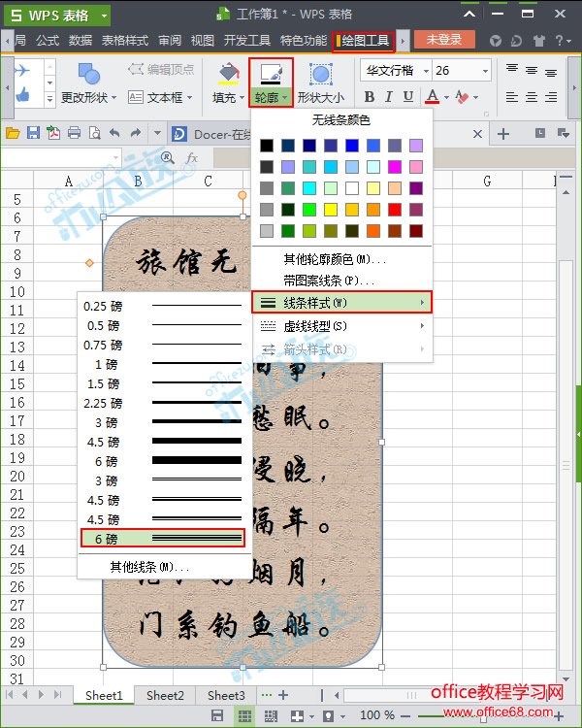Open the Data (数据) tab
Screen dimensions: 582x728
click(x=80, y=41)
